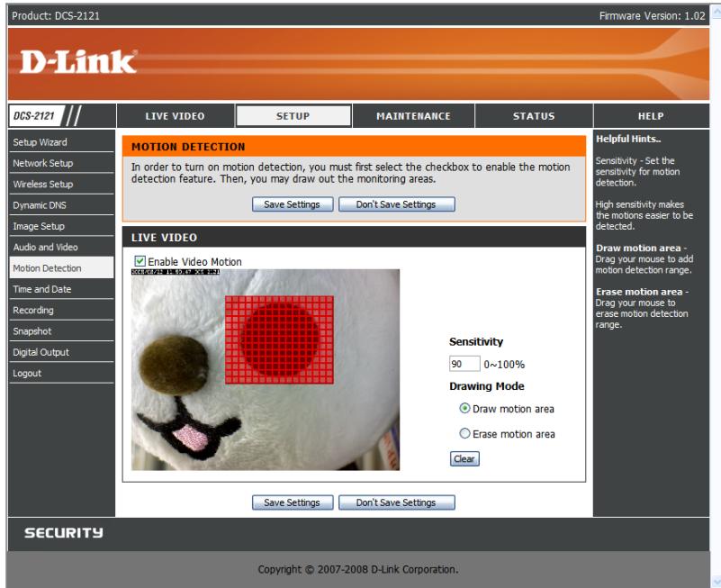
Task: Click the "0~100%" sensitivity range text
Action: click(504, 365)
